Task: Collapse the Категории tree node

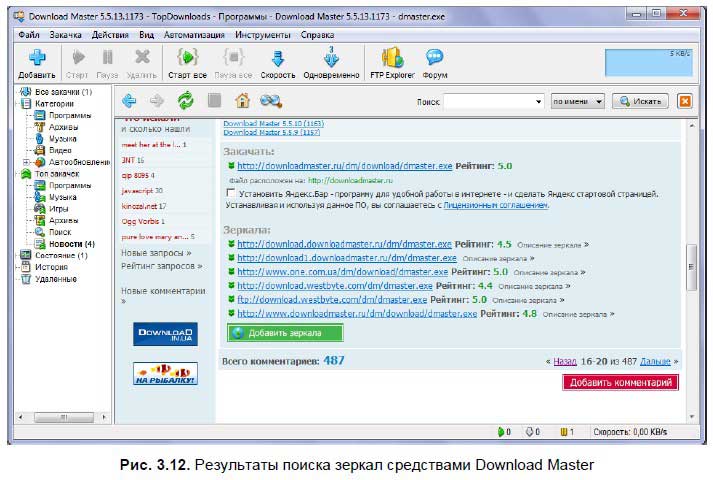Action: click(13, 104)
